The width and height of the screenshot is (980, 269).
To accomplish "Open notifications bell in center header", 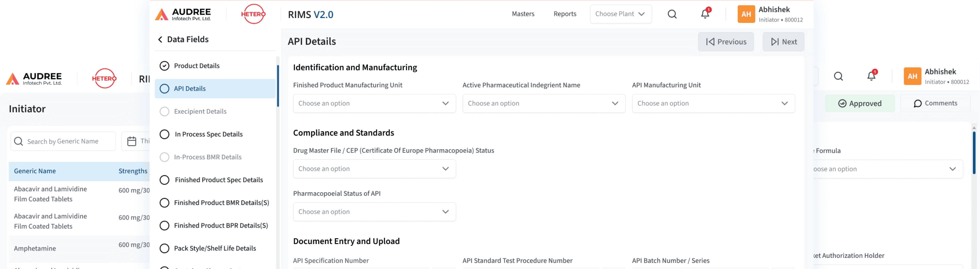I will (x=705, y=14).
